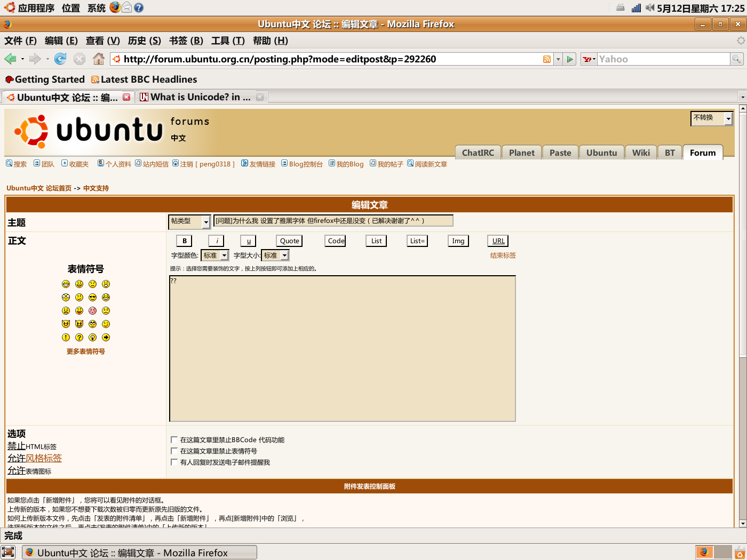The width and height of the screenshot is (747, 560).
Task: Insert the lightbulb idea emoticon
Action: tap(92, 338)
